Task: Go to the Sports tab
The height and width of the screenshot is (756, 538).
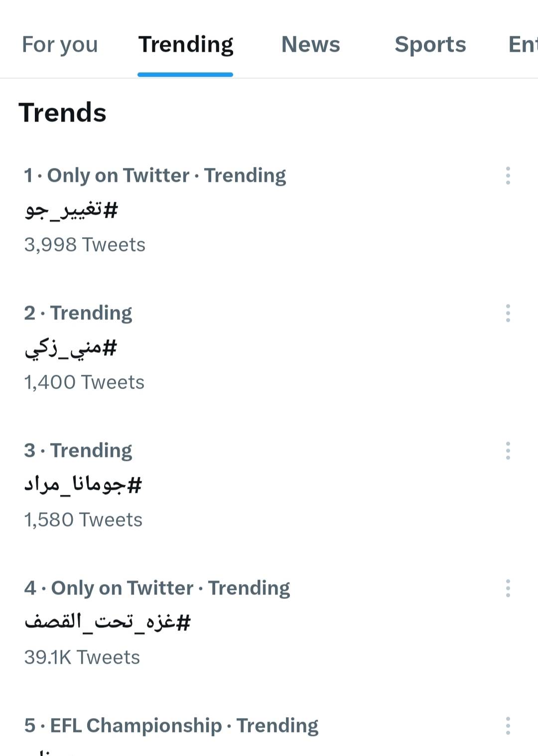Action: (x=430, y=45)
